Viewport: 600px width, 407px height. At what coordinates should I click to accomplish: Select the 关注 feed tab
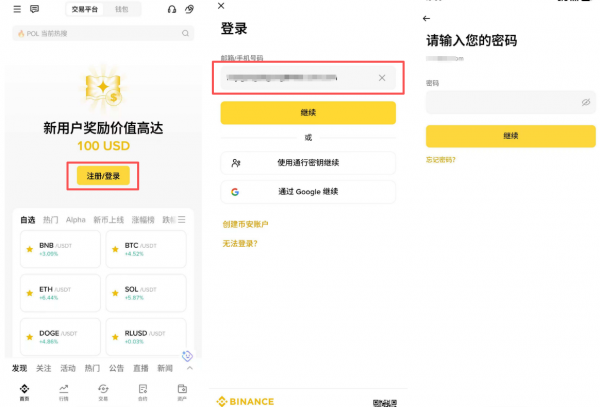click(44, 368)
